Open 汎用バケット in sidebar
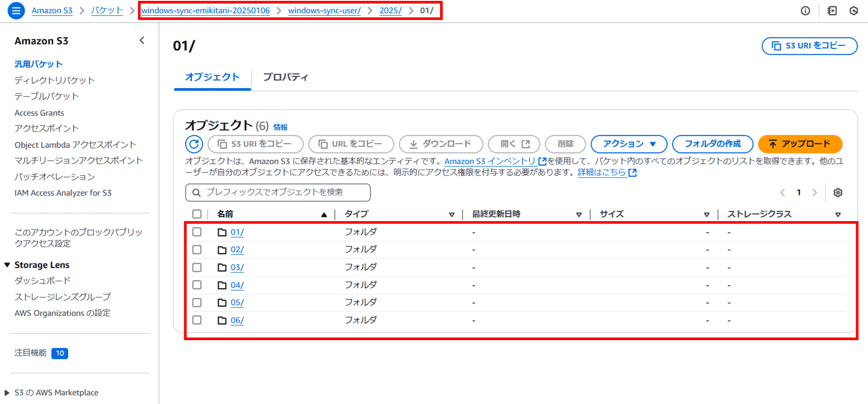 [39, 64]
